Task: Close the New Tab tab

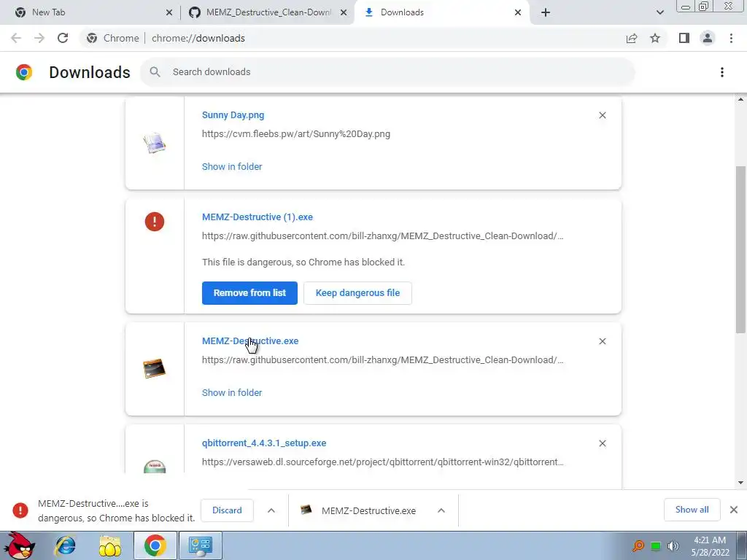Action: 169,12
